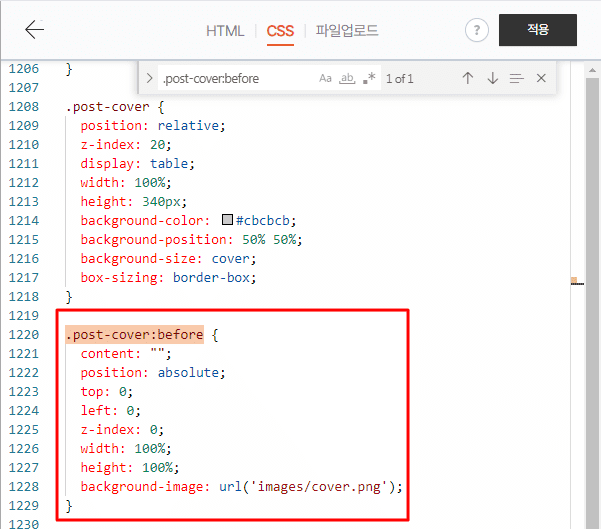Open color picker for #cbcbcb swatch

(227, 220)
